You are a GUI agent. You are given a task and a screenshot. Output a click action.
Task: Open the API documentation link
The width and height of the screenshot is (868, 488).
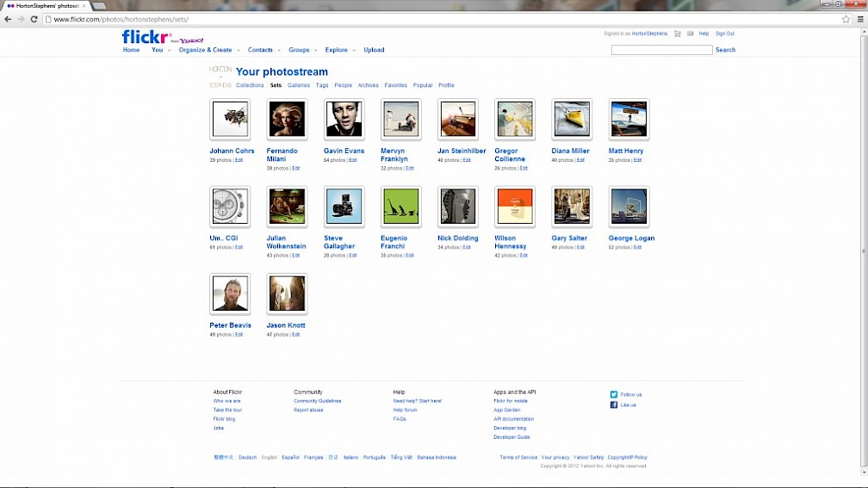point(514,419)
